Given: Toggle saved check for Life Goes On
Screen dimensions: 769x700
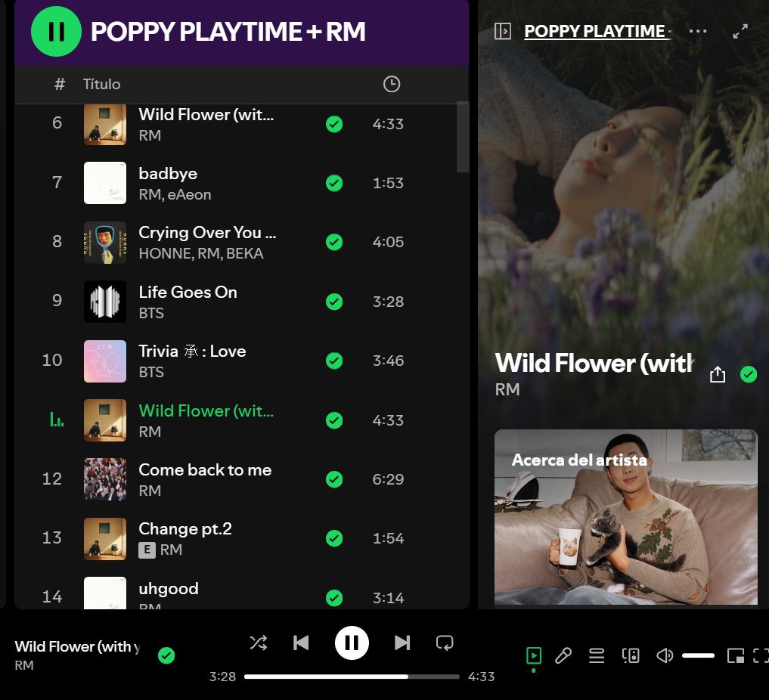Looking at the screenshot, I should 334,302.
